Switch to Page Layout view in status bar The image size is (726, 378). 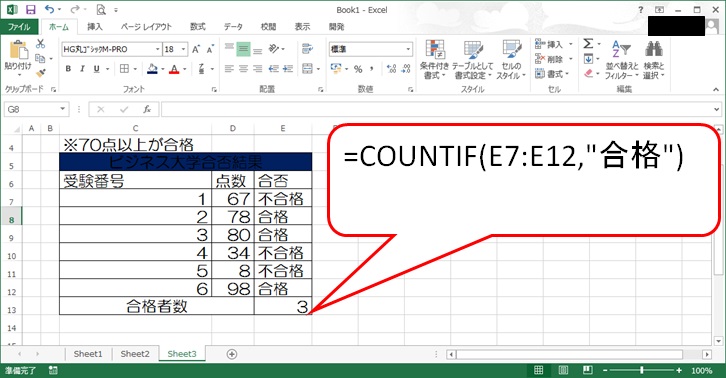click(563, 370)
